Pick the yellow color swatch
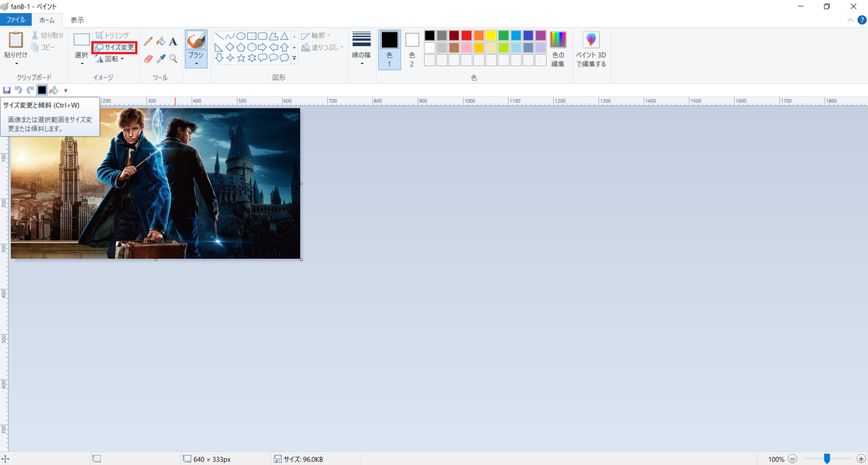 pos(491,35)
